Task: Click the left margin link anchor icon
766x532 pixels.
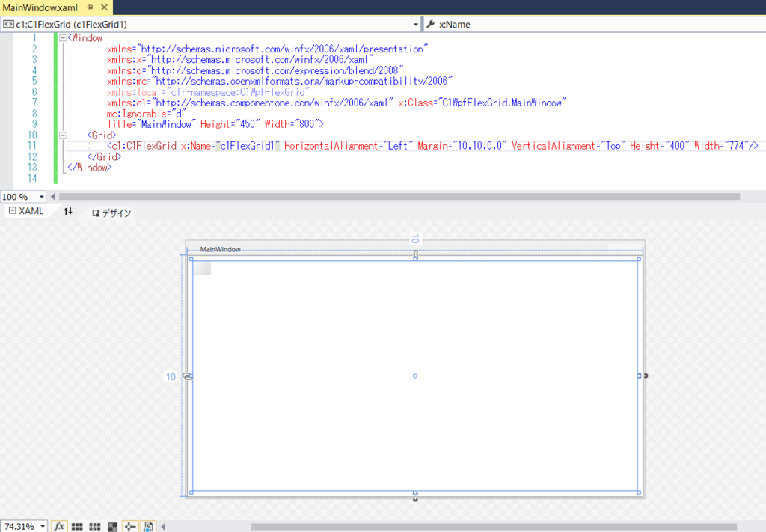Action: click(x=188, y=376)
